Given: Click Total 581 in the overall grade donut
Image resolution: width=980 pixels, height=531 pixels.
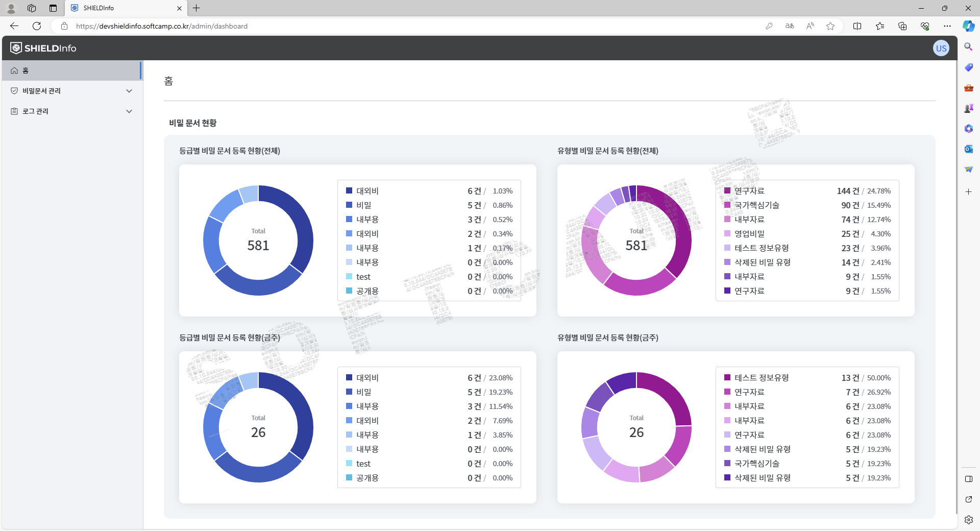Looking at the screenshot, I should (258, 240).
